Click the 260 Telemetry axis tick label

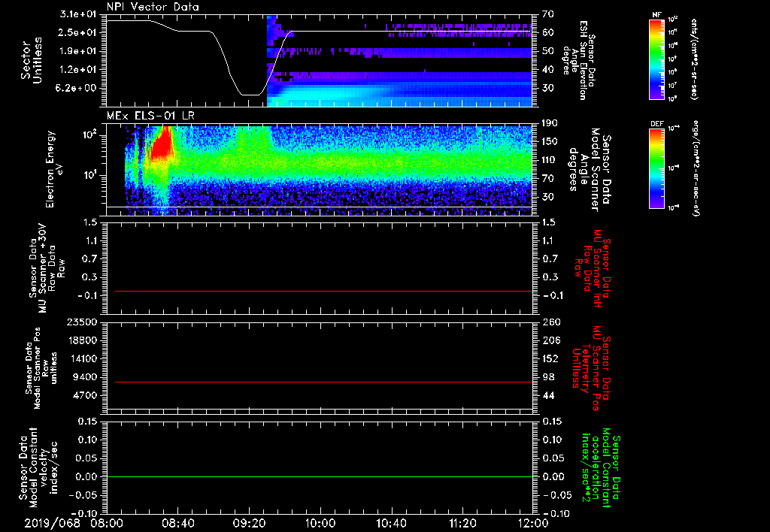coord(551,322)
